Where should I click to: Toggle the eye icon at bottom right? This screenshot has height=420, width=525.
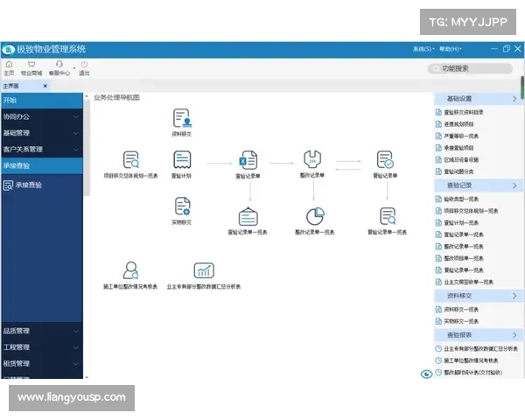click(427, 374)
